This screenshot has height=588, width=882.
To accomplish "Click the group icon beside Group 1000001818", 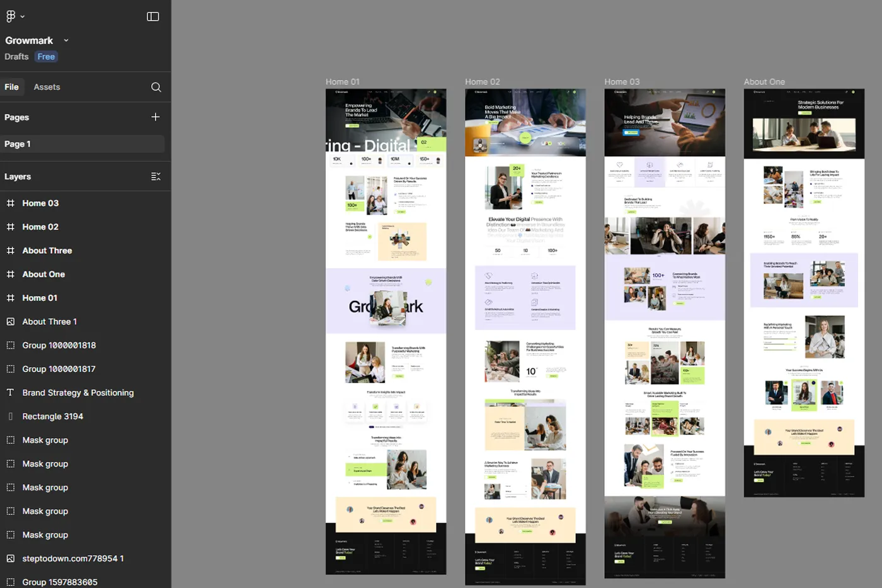I will (10, 345).
